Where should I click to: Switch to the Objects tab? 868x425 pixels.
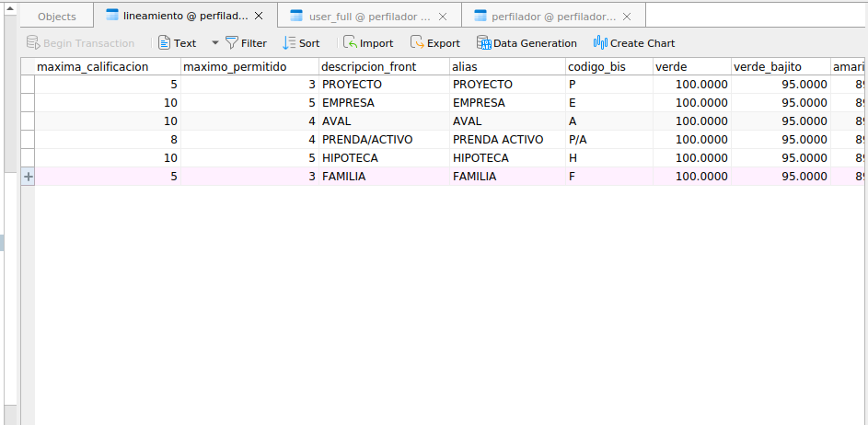(57, 17)
